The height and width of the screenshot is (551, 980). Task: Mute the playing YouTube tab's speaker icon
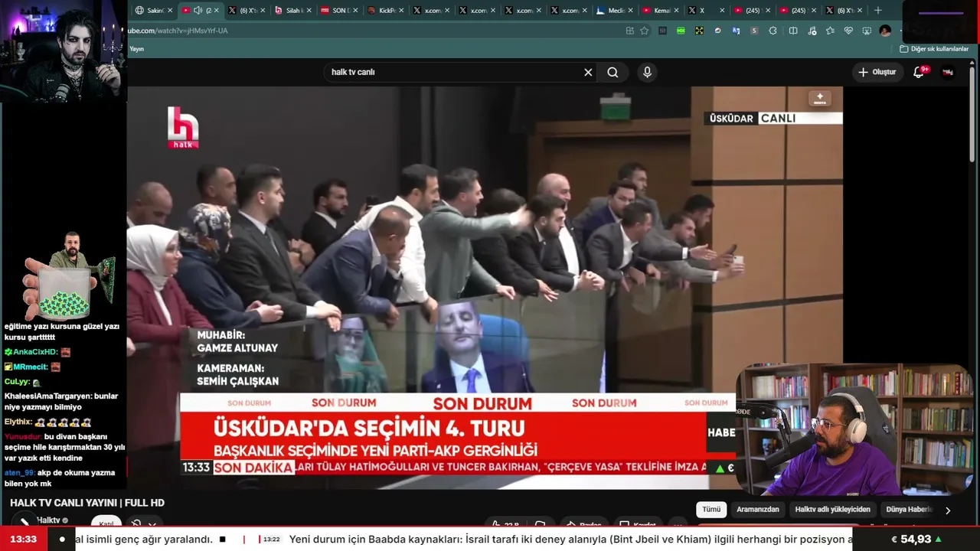198,10
